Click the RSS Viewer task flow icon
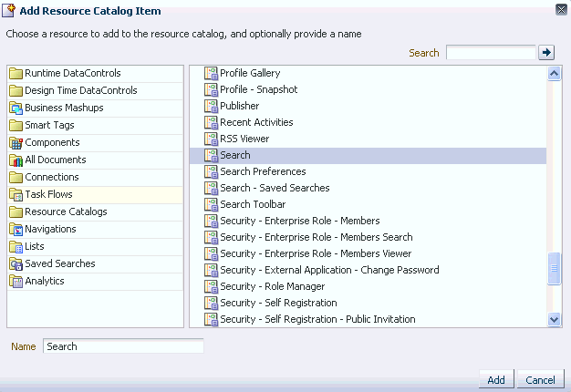This screenshot has width=571, height=392. [211, 139]
